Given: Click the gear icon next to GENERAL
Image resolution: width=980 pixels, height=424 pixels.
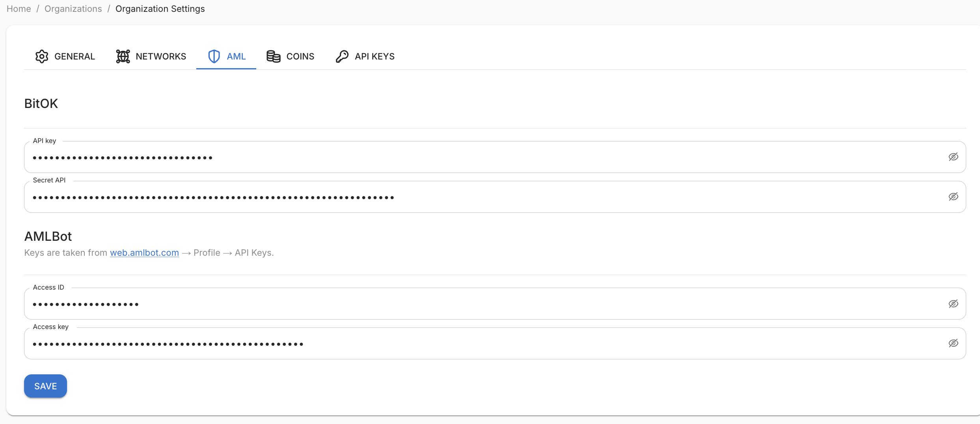Looking at the screenshot, I should [42, 56].
